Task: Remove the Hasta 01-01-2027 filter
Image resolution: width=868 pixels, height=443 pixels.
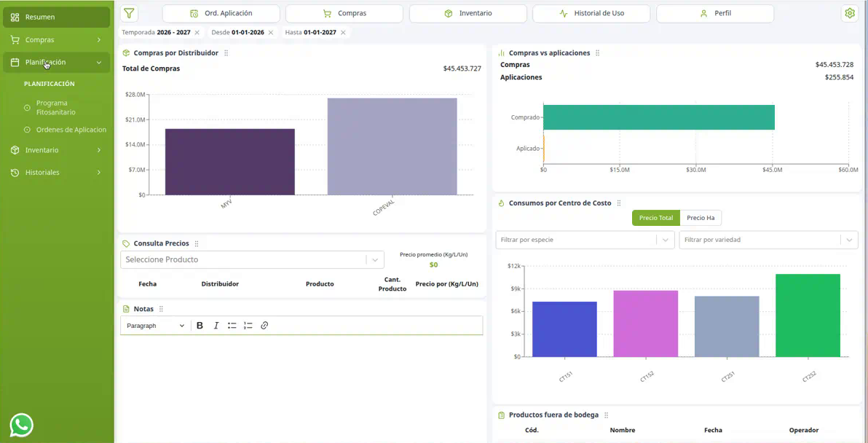Action: pos(343,33)
